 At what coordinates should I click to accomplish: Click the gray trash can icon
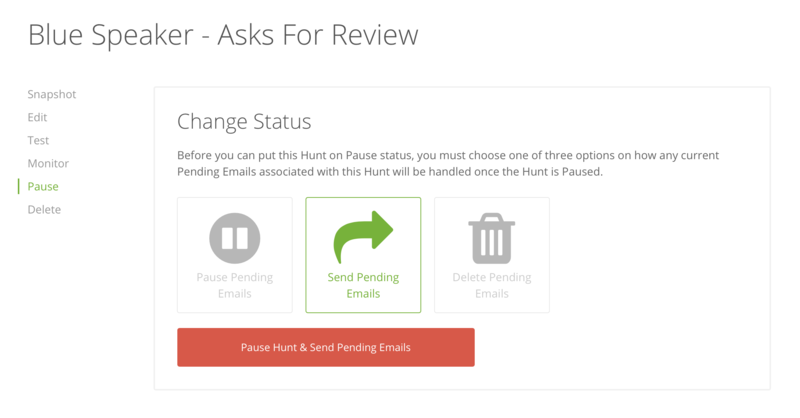(x=492, y=238)
